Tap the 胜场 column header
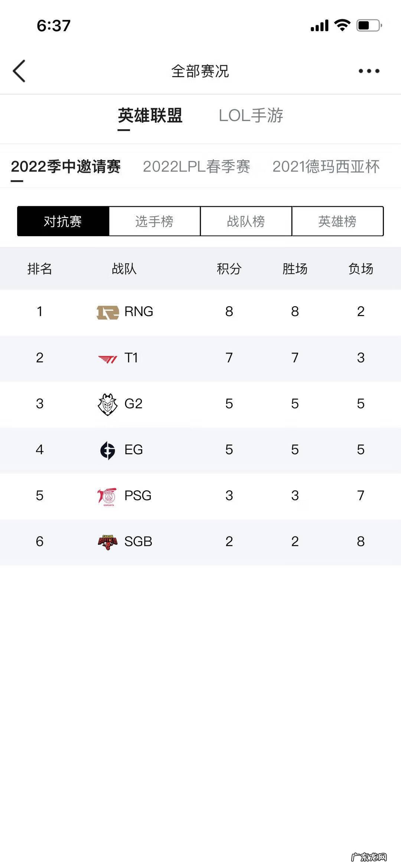The height and width of the screenshot is (868, 401). (x=295, y=269)
